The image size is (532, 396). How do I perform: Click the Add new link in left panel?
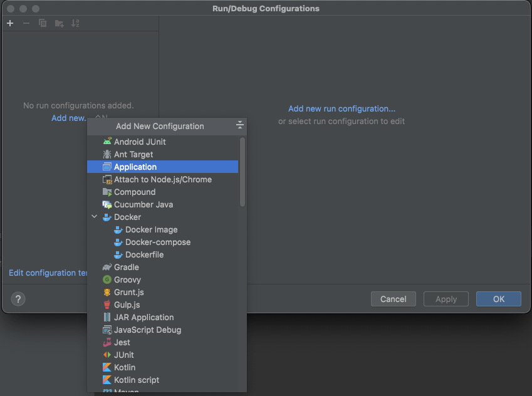coord(69,118)
